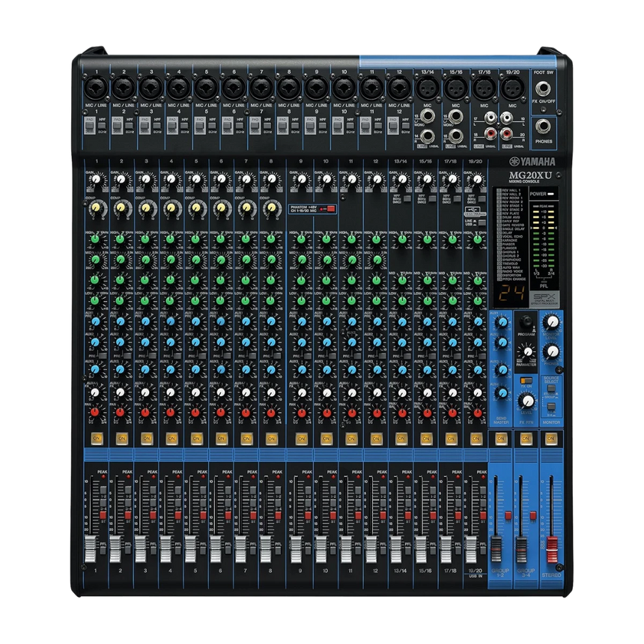
Task: Toggle the FX RTN ON button
Action: point(526,439)
